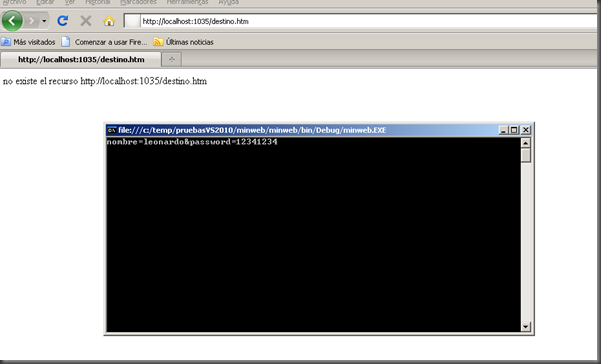Click the console scrollbar thumb
Viewport: 601px width, 364px height.
526,156
